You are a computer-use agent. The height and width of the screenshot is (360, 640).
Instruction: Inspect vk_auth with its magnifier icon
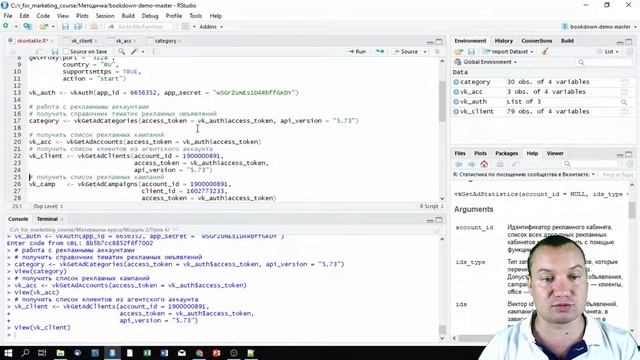624,102
